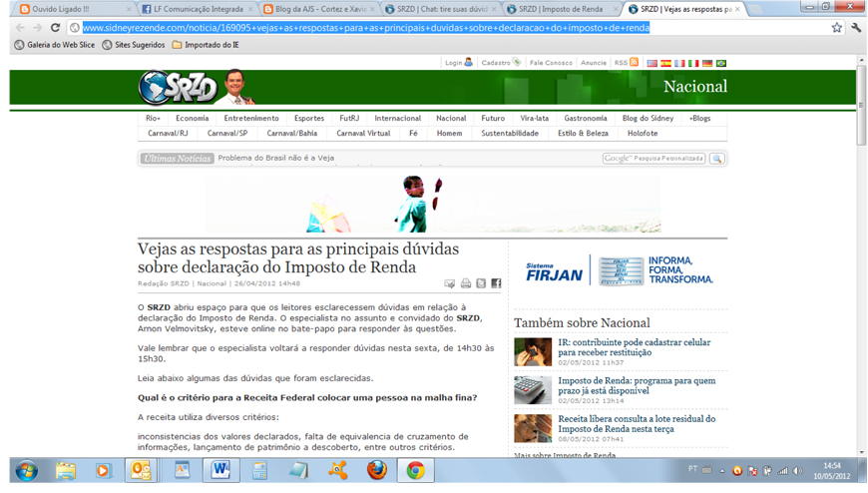Open Windows Media Player taskbar icon
Image resolution: width=868 pixels, height=493 pixels.
[103, 471]
